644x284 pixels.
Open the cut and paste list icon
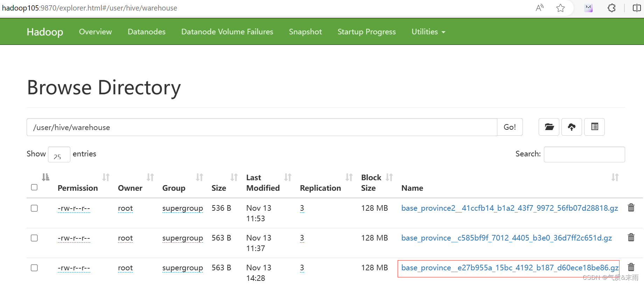(594, 127)
